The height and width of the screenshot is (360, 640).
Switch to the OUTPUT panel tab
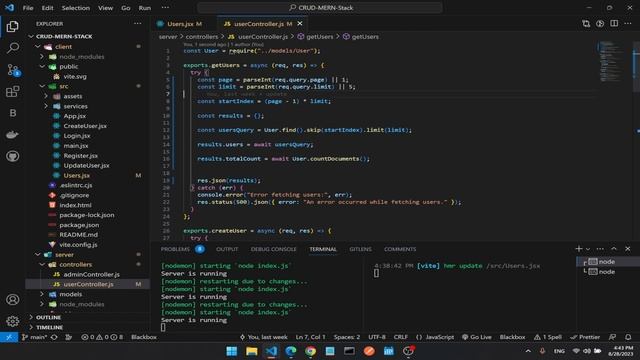click(227, 249)
